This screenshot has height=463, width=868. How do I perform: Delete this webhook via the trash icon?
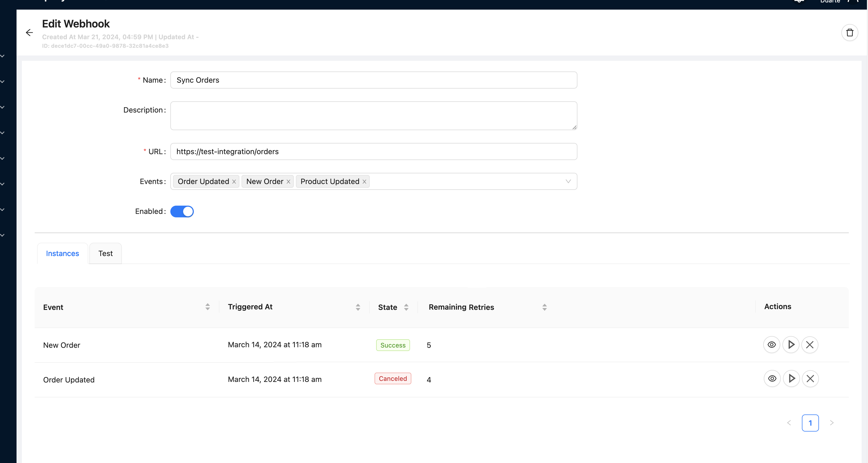[850, 32]
